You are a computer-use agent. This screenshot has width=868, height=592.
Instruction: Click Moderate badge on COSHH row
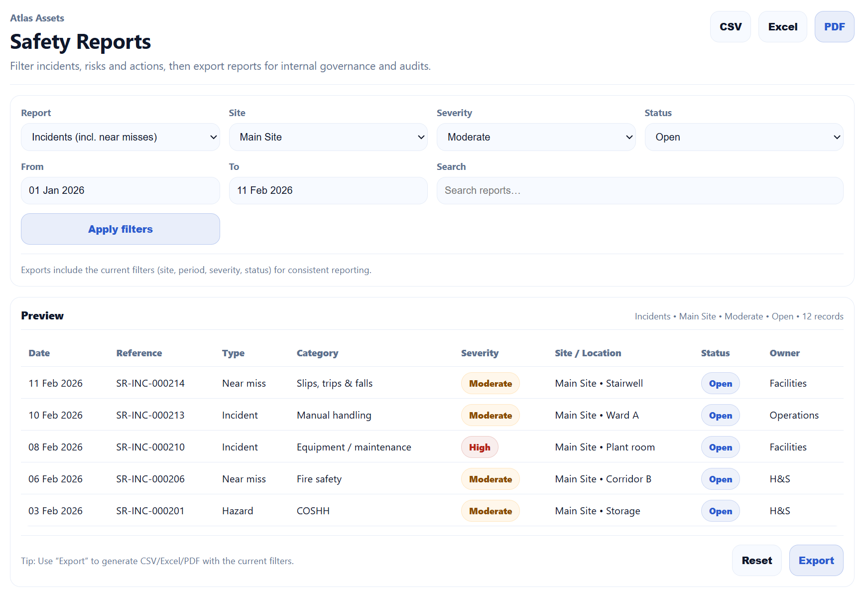pyautogui.click(x=490, y=511)
